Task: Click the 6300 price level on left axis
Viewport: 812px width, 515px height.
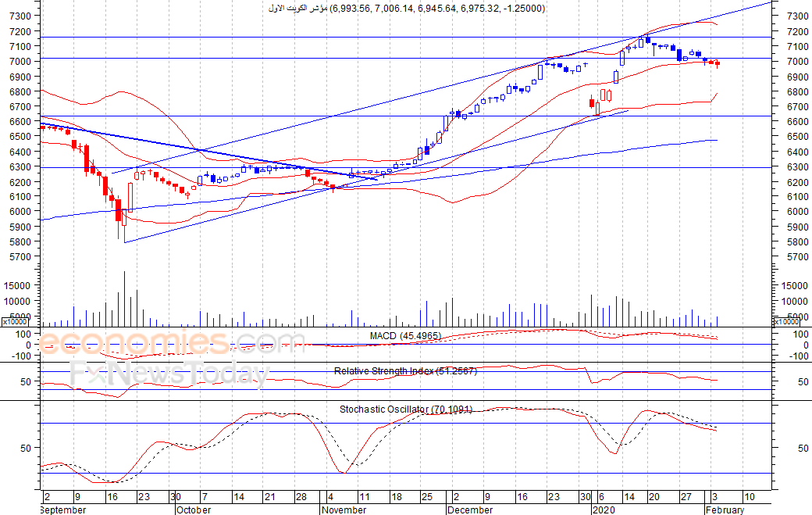Action: click(x=20, y=166)
